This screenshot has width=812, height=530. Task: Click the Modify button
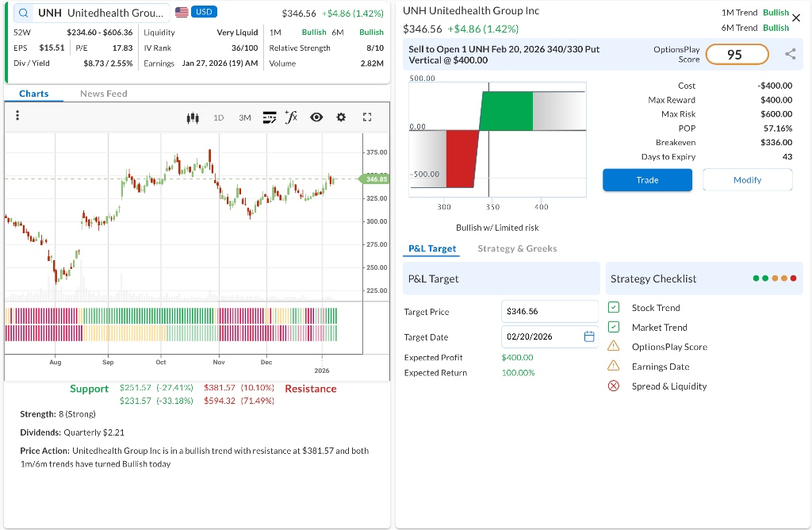pos(747,180)
